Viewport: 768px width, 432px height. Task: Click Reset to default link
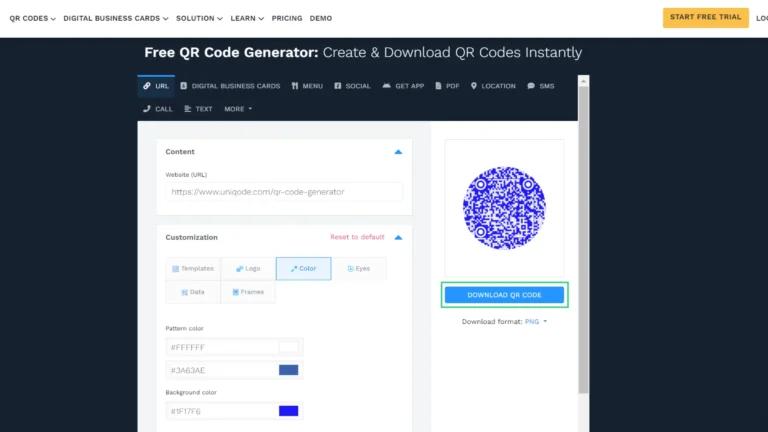coord(357,237)
